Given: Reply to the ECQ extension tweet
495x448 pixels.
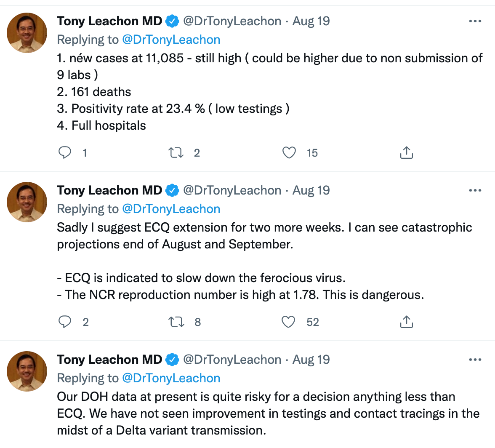Looking at the screenshot, I should click(x=65, y=322).
